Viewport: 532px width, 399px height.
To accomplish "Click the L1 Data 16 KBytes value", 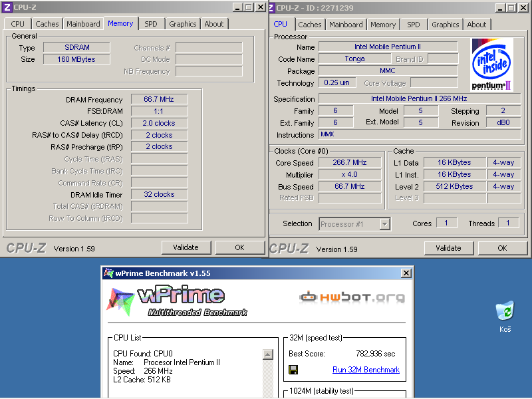I will tap(455, 162).
